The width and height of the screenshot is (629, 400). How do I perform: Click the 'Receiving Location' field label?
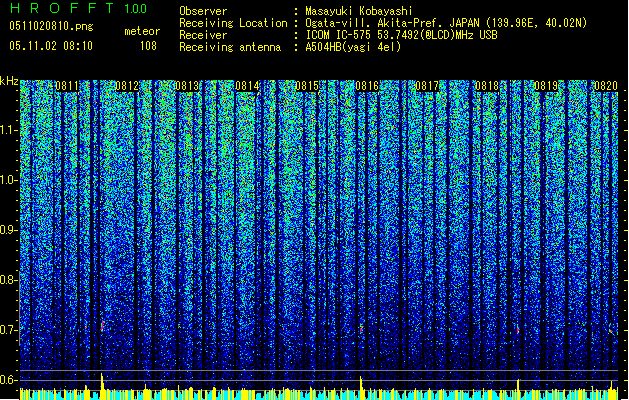coord(233,23)
